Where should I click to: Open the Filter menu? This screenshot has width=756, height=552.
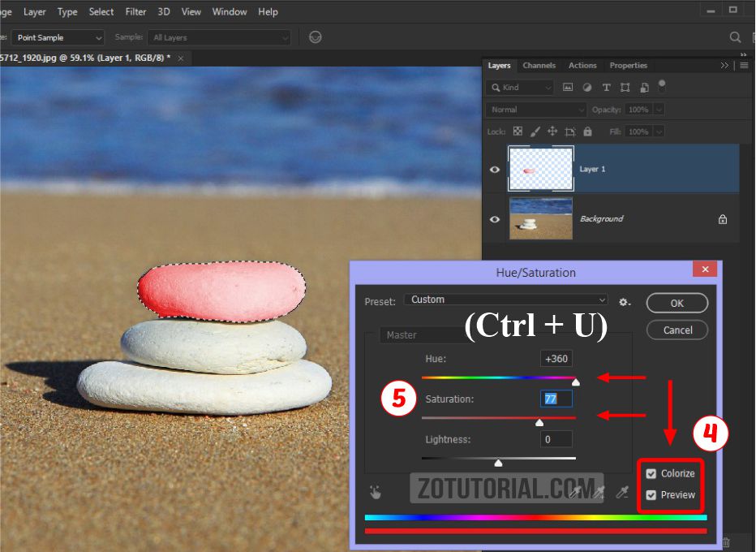point(135,12)
